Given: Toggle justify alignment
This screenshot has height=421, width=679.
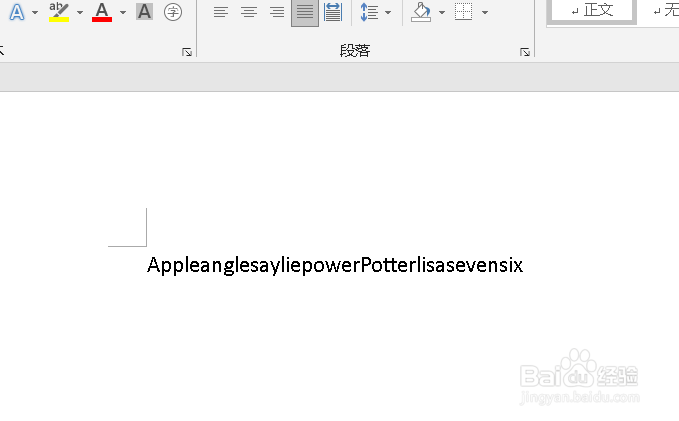Looking at the screenshot, I should pyautogui.click(x=305, y=13).
